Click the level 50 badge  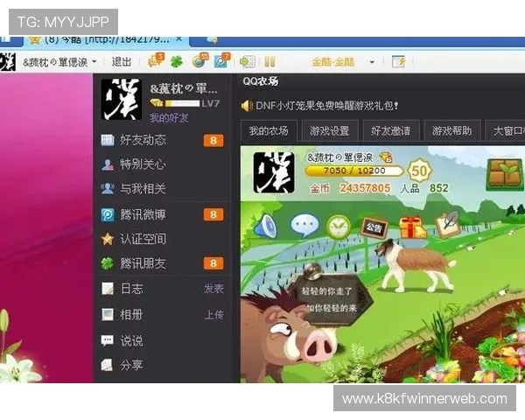(x=419, y=171)
